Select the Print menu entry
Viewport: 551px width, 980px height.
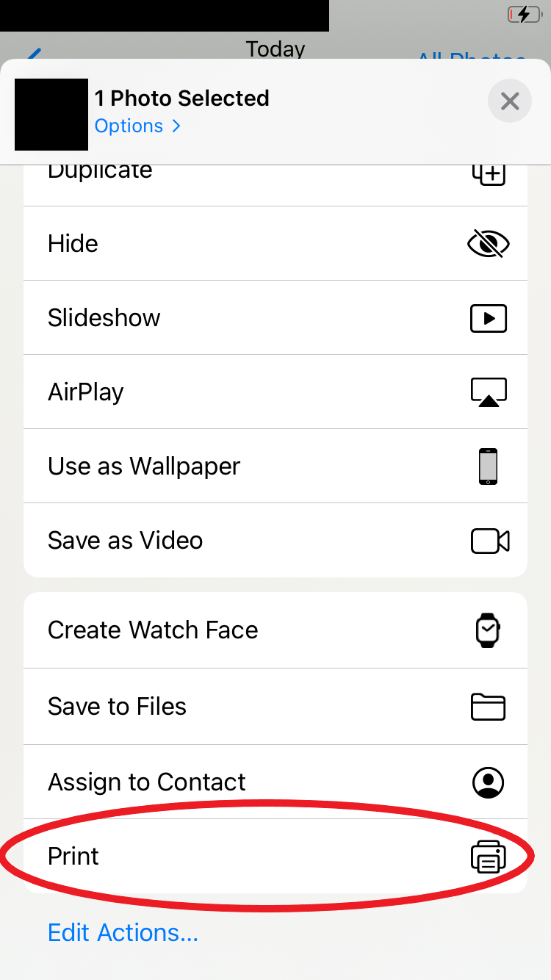73,857
